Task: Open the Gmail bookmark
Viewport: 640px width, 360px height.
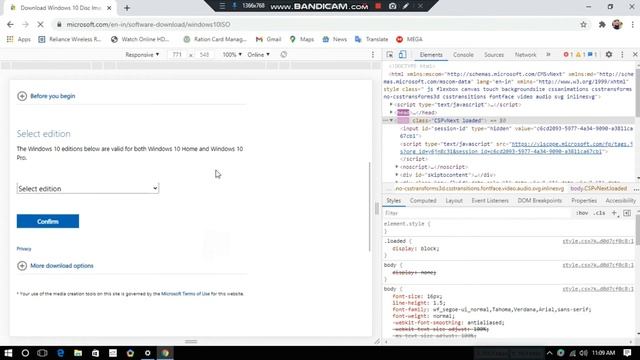Action: [269, 39]
